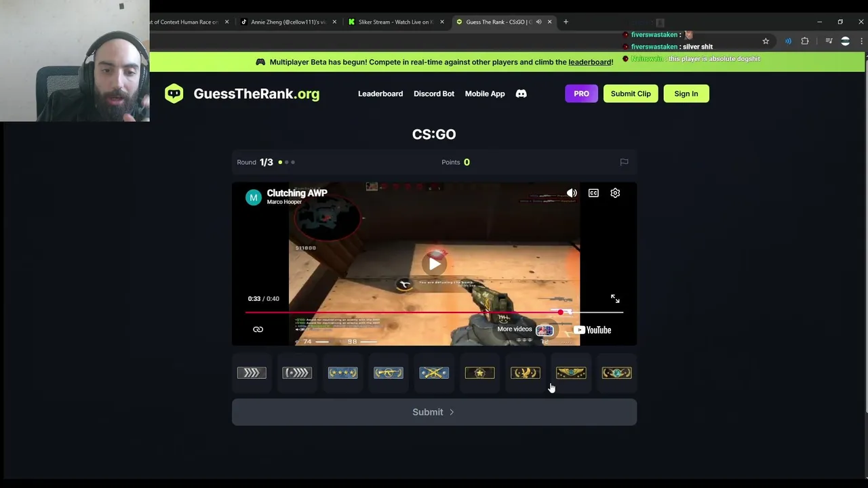
Task: Open the Discord Bot nav item
Action: (434, 94)
